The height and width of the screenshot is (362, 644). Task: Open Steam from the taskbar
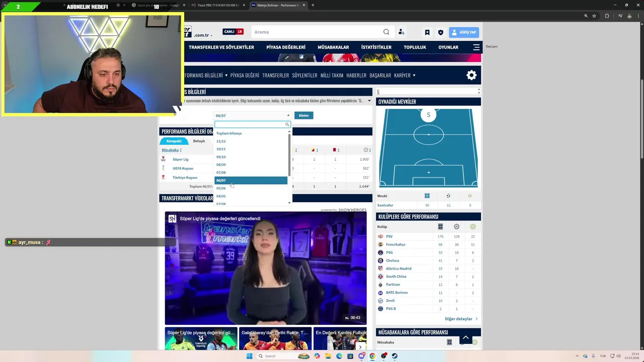click(394, 356)
